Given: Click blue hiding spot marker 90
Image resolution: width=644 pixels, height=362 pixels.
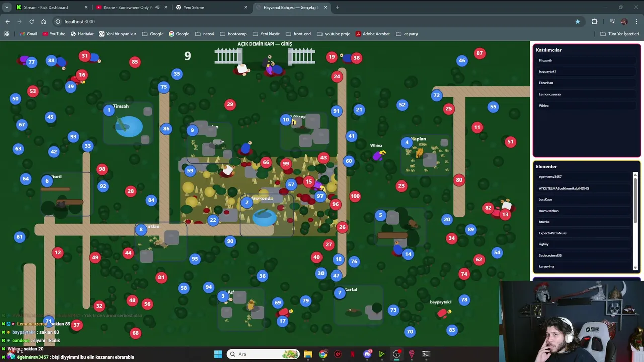Looking at the screenshot, I should click(x=230, y=241).
